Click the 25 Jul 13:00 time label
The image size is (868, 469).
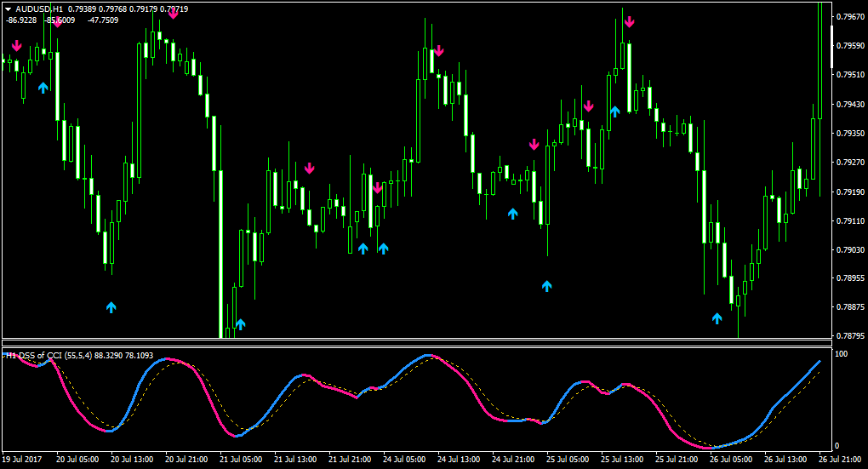coord(622,460)
